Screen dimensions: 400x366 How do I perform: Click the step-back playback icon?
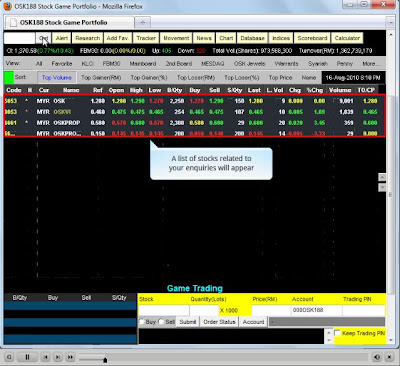click(46, 357)
